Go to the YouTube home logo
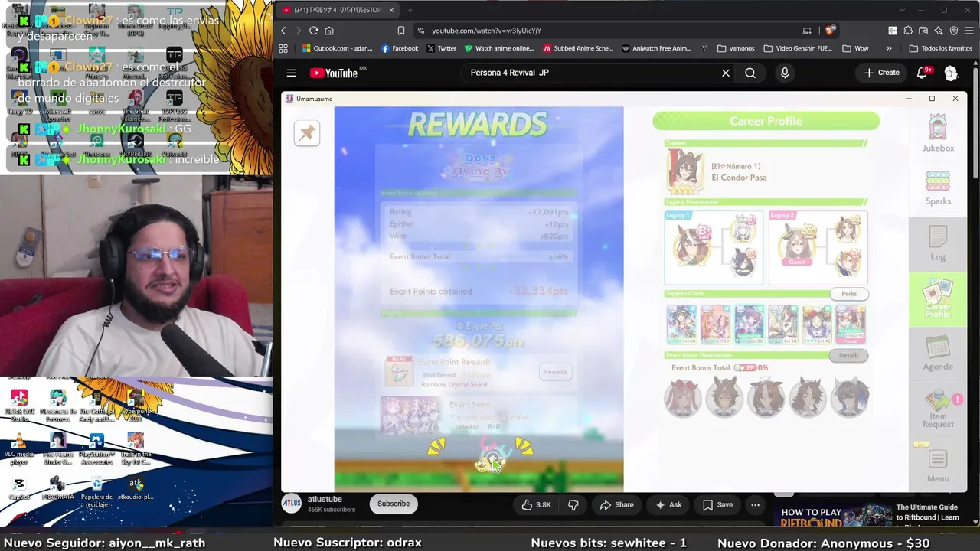This screenshot has height=551, width=980. point(334,73)
